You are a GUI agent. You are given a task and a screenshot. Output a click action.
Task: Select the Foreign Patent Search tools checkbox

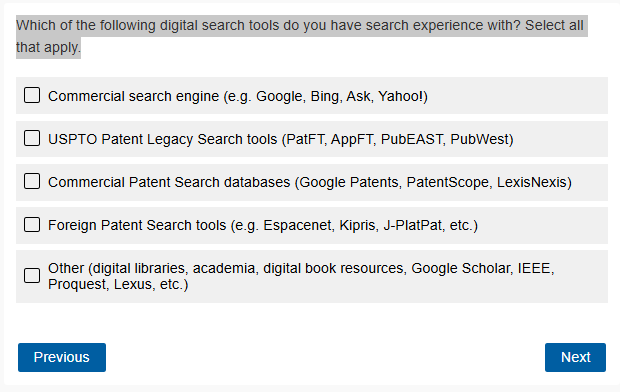(32, 224)
